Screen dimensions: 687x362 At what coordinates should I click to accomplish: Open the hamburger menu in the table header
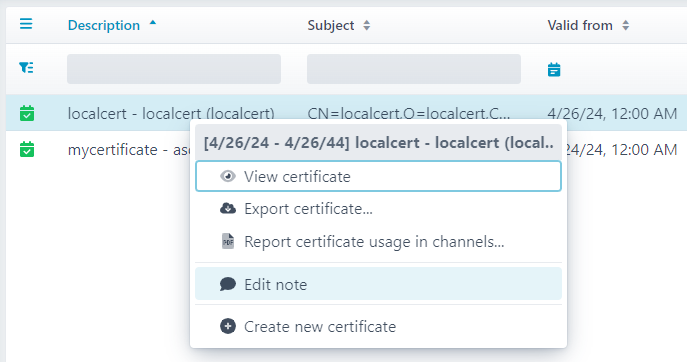pyautogui.click(x=26, y=24)
